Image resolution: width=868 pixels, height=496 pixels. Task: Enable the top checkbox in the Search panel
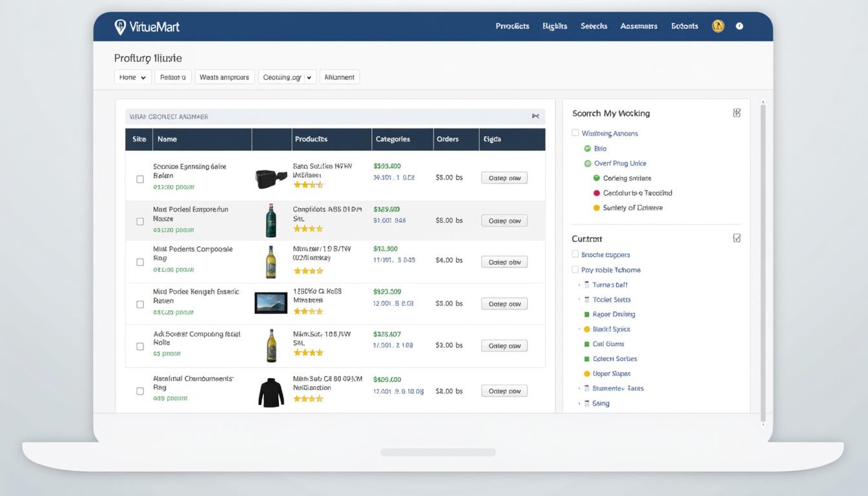(x=575, y=132)
